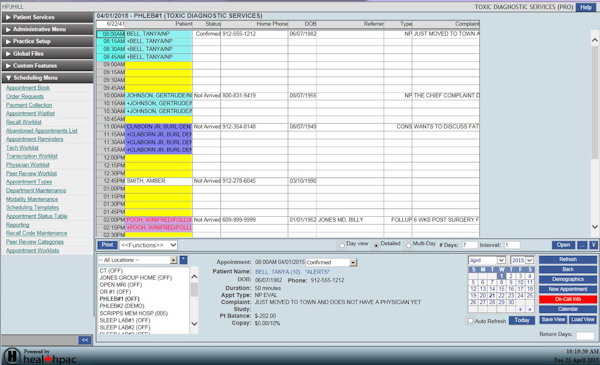Screen dimensions: 600x365
Task: Click the Calendar button
Action: 568,309
